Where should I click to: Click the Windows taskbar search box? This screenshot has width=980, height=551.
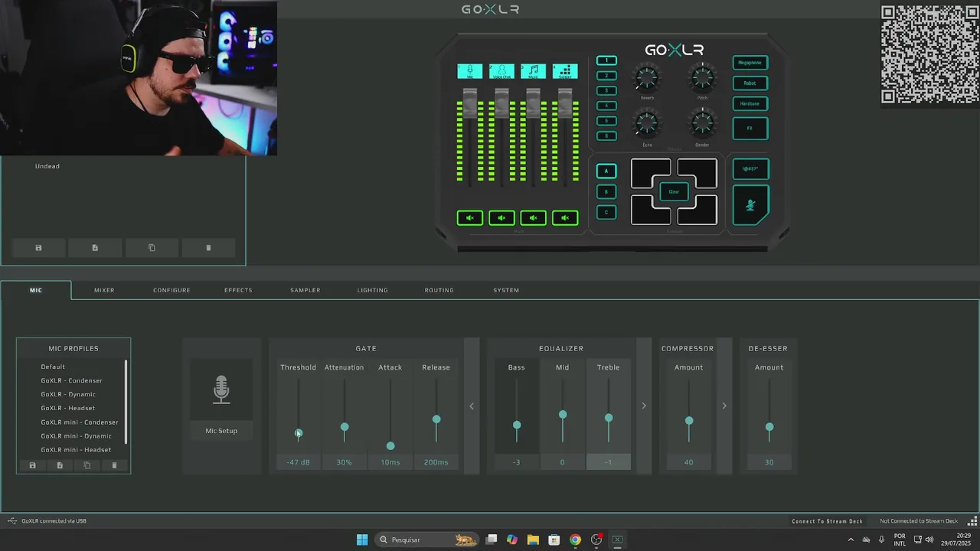(426, 540)
